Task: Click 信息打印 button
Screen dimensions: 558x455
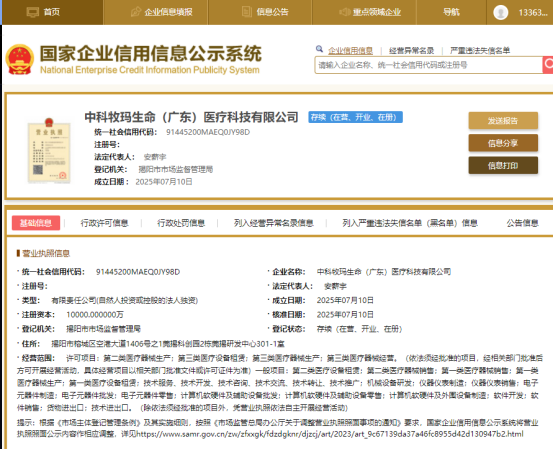Action: [x=503, y=165]
